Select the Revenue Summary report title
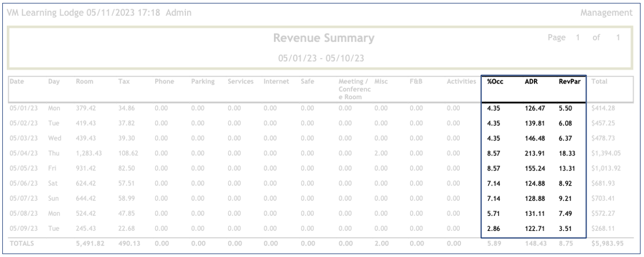 pos(323,39)
